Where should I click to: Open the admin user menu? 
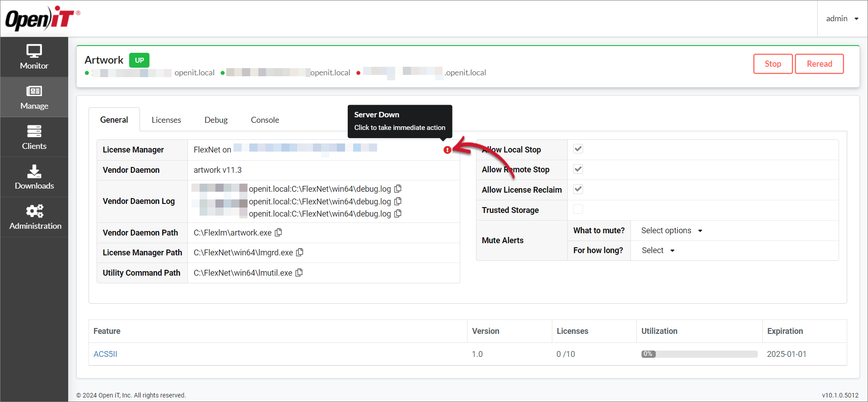[x=842, y=18]
